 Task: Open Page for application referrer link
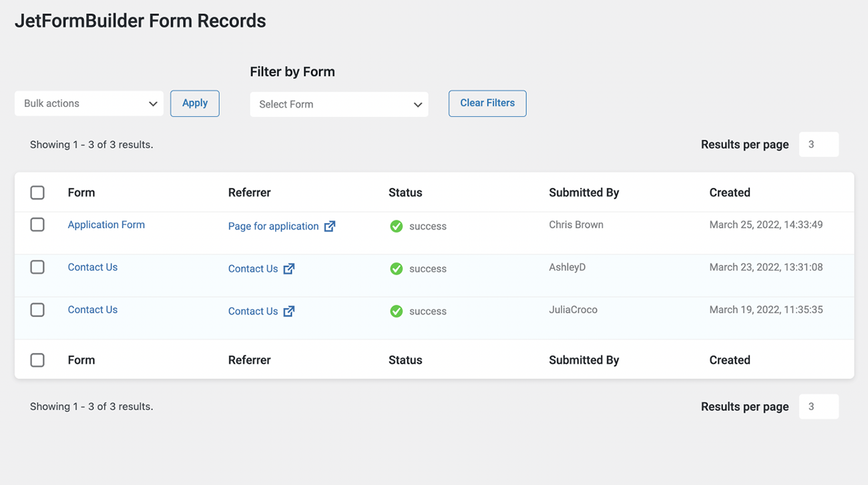click(x=273, y=226)
